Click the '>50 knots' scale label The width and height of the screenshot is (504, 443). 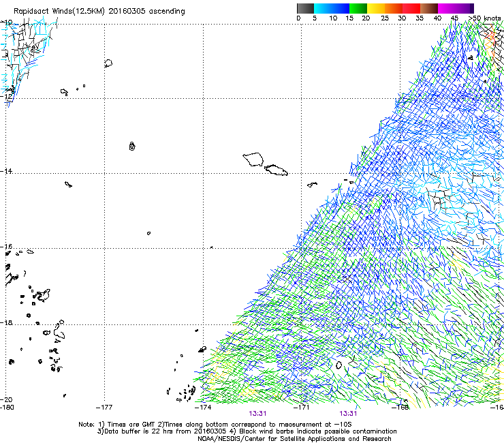point(484,18)
